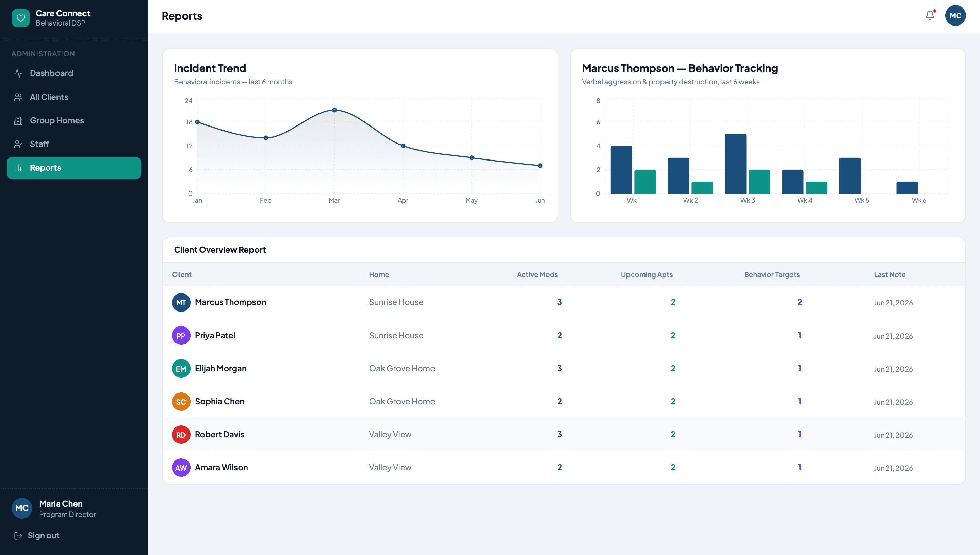Open Priya Patel client row
The height and width of the screenshot is (555, 980).
[x=563, y=335]
